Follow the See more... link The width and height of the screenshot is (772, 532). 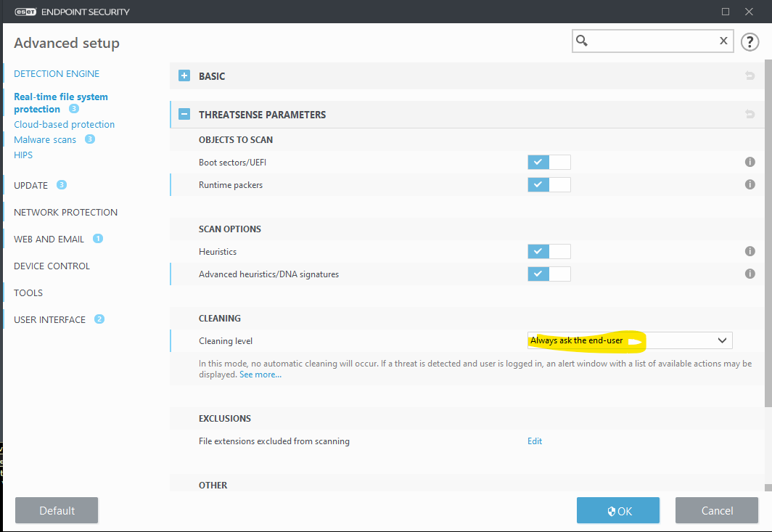pyautogui.click(x=260, y=375)
